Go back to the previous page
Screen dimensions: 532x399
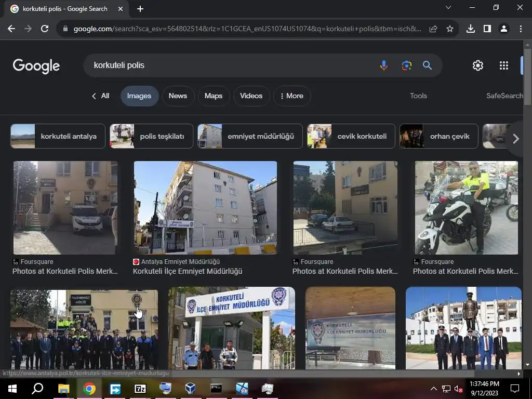11,29
